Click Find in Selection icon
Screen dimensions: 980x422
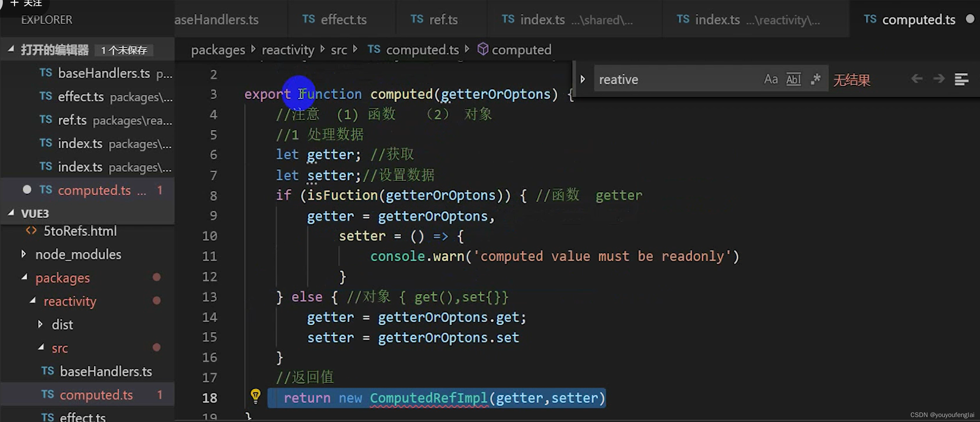coord(961,79)
